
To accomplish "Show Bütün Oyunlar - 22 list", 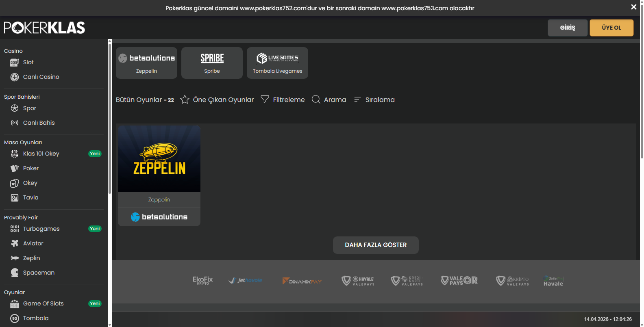I will pos(145,100).
